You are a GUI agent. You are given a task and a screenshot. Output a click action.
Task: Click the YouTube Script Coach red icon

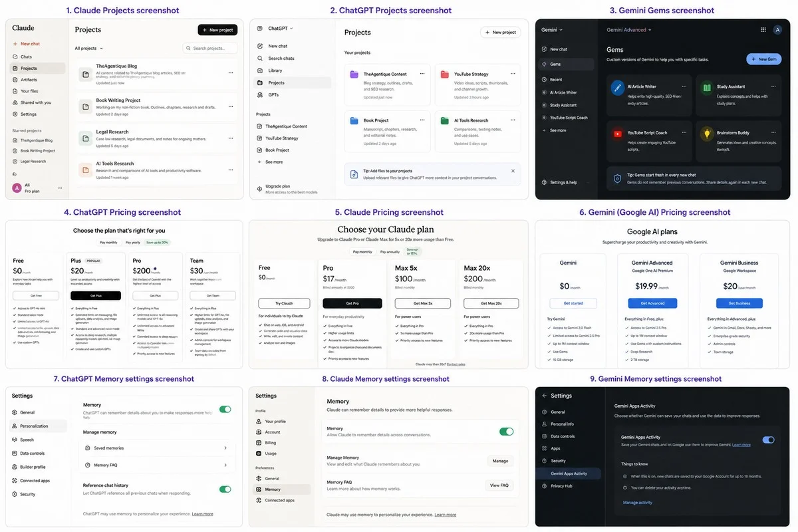tap(618, 133)
